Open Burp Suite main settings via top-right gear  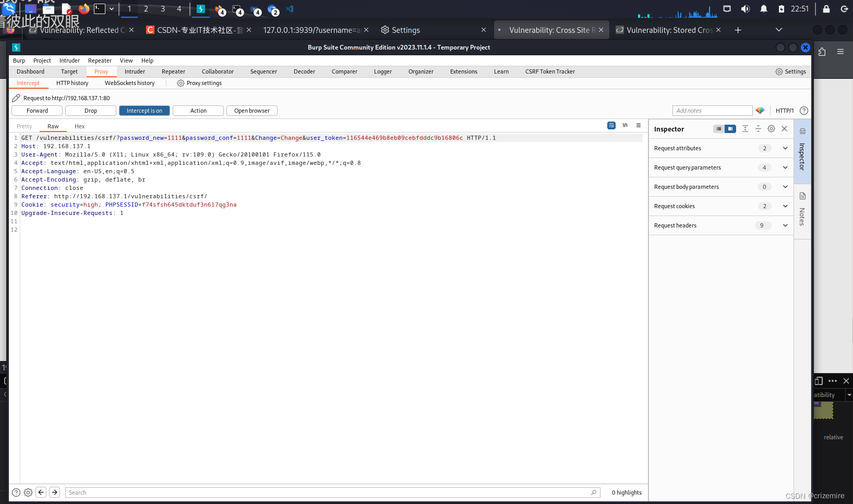[x=790, y=71]
